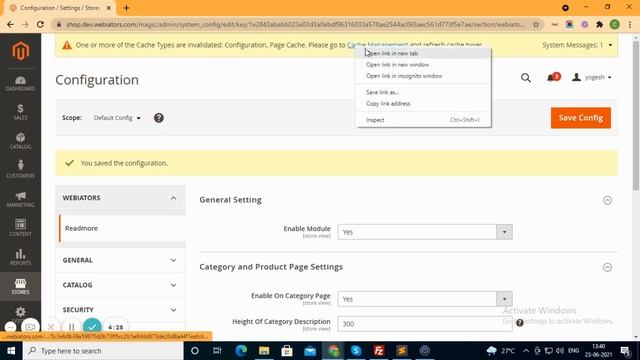Viewport: 640px width, 360px height.
Task: Open the Scope Default Config dropdown
Action: (117, 118)
